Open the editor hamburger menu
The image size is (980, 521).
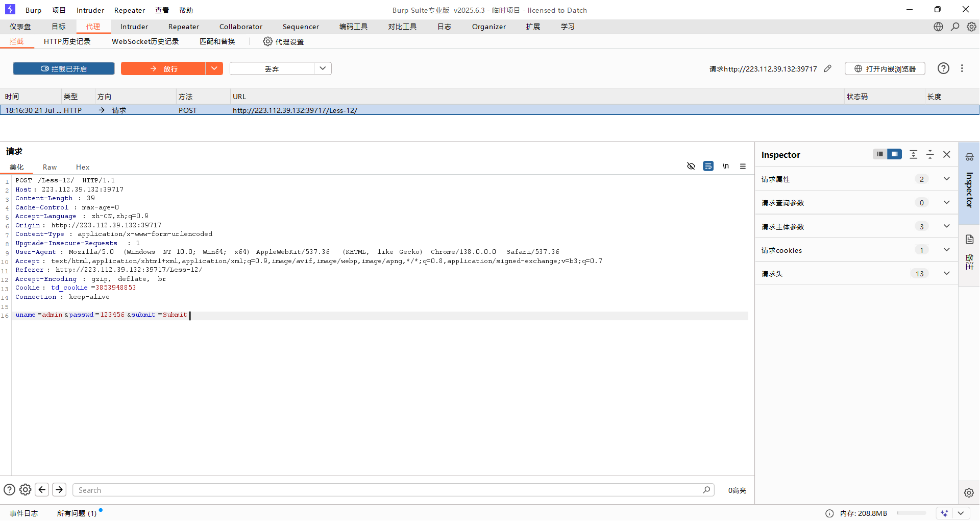point(743,166)
